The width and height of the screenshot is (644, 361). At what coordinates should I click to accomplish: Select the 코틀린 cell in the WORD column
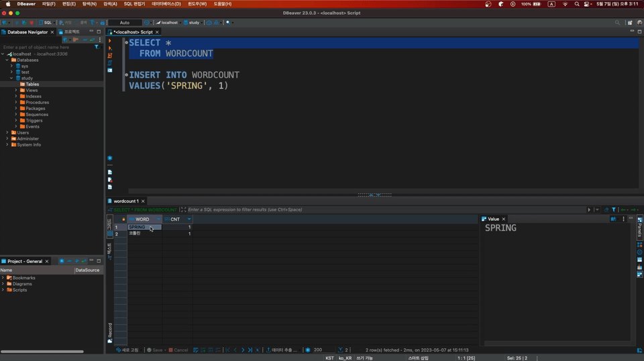point(145,234)
